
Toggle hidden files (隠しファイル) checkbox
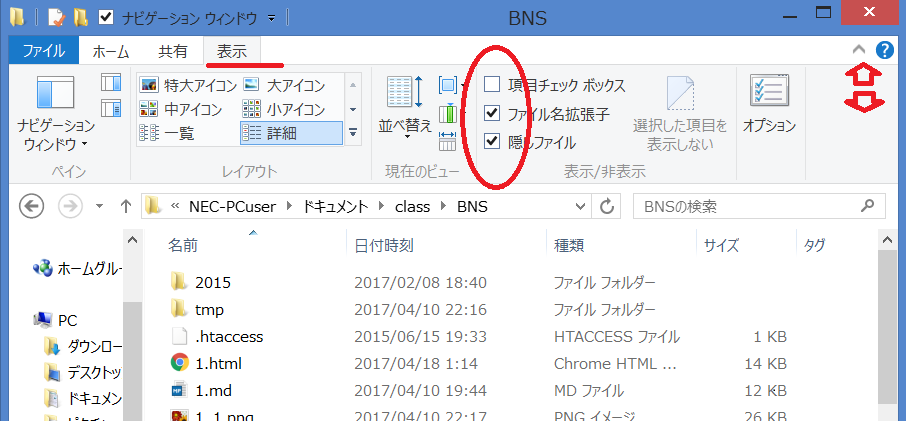coord(492,141)
